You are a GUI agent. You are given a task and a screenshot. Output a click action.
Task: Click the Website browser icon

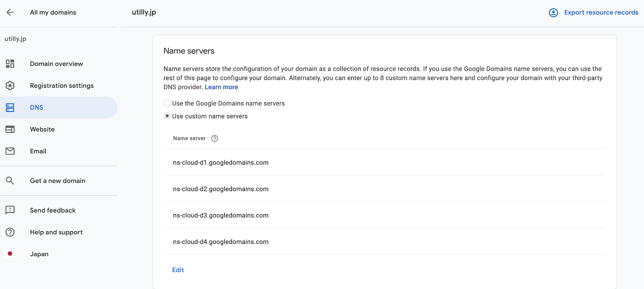[x=10, y=129]
